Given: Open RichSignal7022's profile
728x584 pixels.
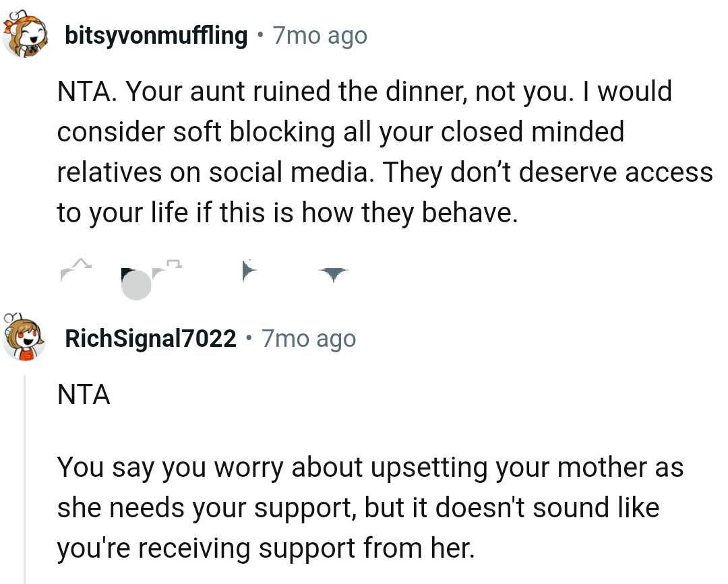Looking at the screenshot, I should 150,339.
